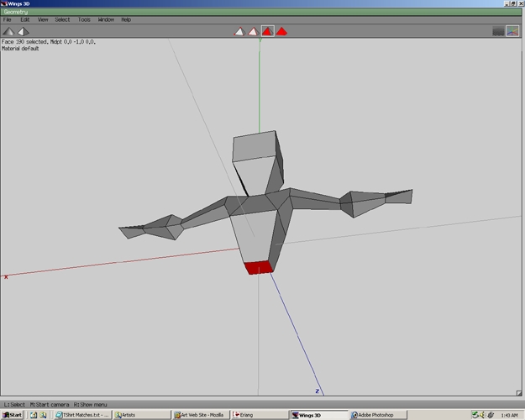Viewport: 525px width, 420px height.
Task: Select edge selection mode pyramid icon
Action: click(253, 31)
